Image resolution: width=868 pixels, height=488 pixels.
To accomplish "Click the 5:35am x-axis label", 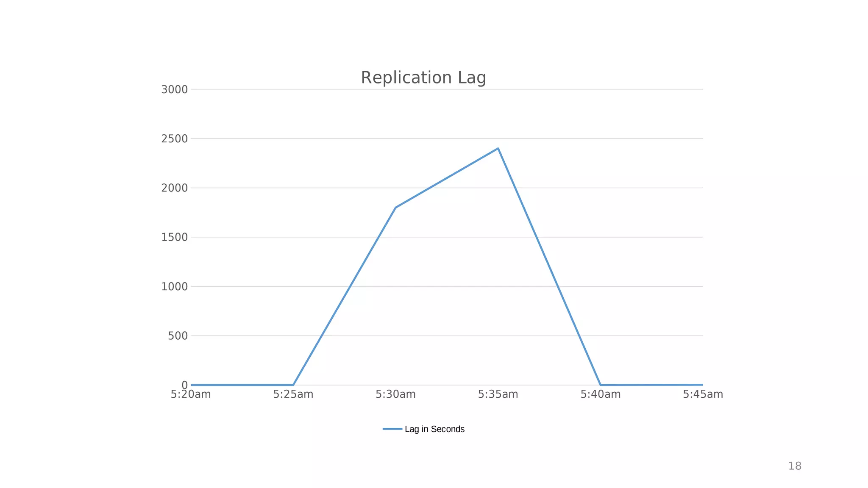I will (498, 394).
